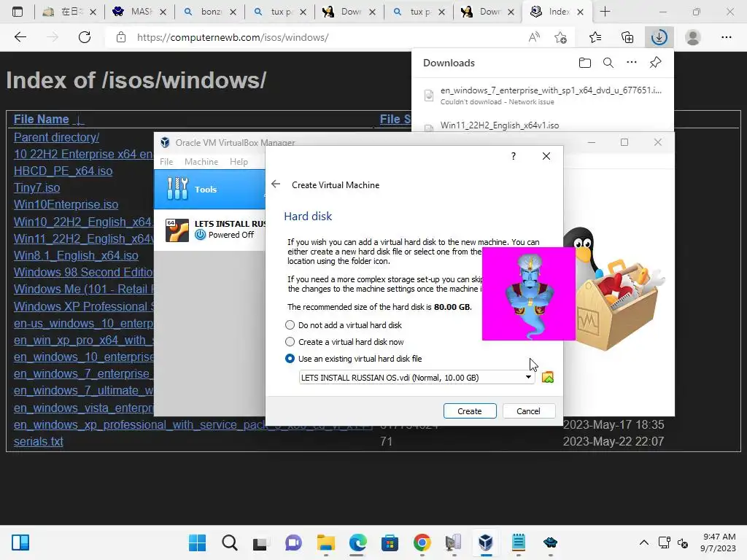
Task: Open more options in Downloads panel
Action: (631, 63)
